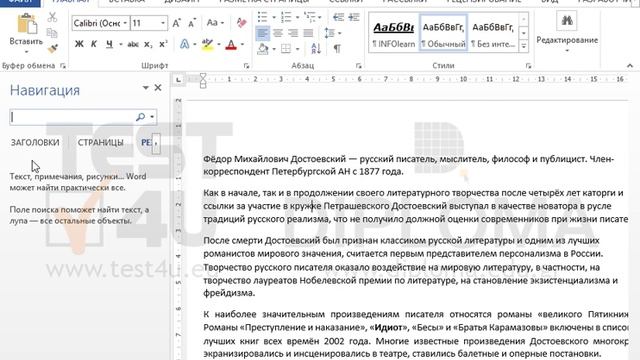Toggle superscript x² formatting

click(x=163, y=44)
